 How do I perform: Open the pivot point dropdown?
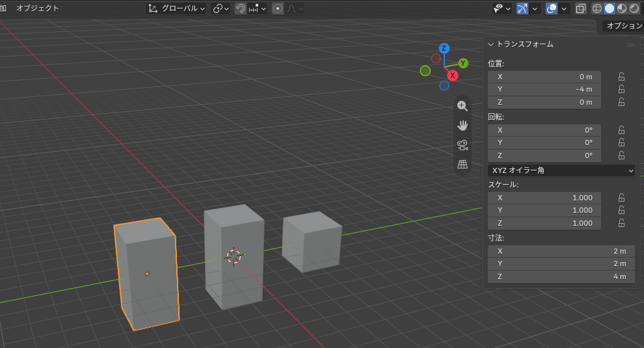pos(221,8)
